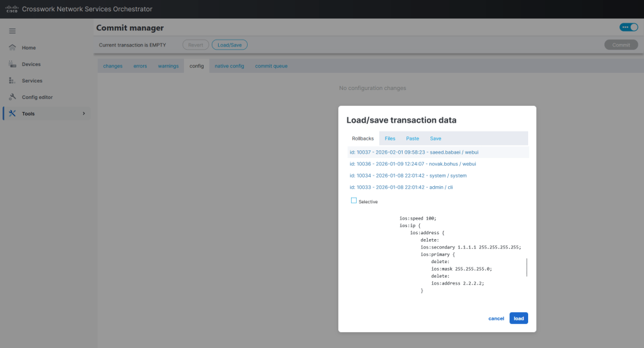644x348 pixels.
Task: Click the Cisco logo
Action: tap(11, 9)
